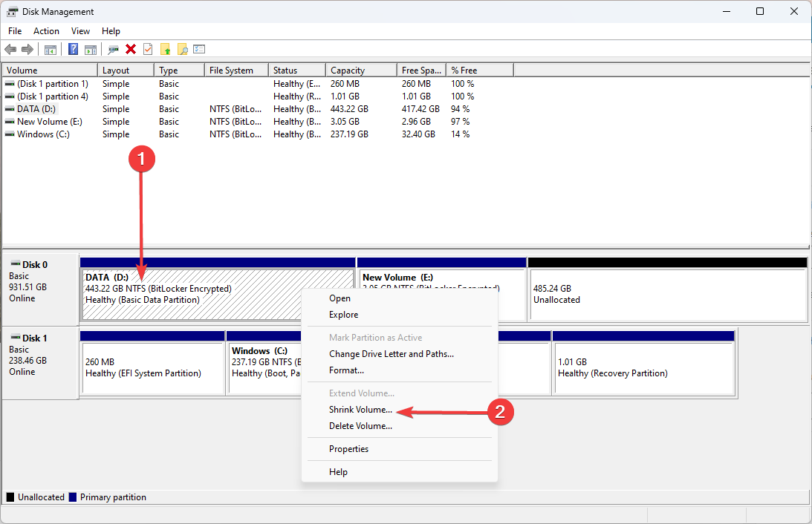Click the rightmost properties checklist toolbar icon
Screen dimensions: 812x524
coord(199,49)
